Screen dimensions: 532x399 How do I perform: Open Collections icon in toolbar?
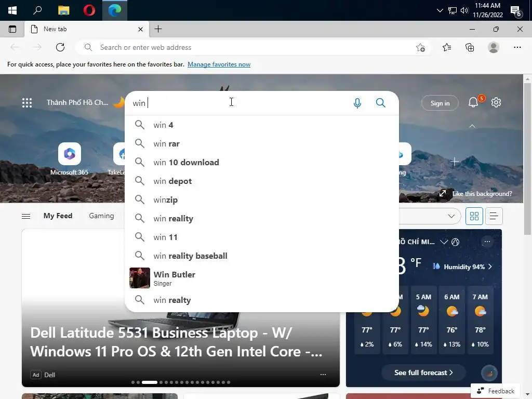click(470, 47)
